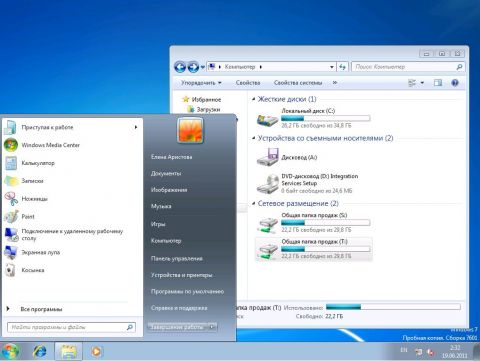Click the taskbar clock
Image resolution: width=480 pixels, height=361 pixels.
(x=455, y=352)
